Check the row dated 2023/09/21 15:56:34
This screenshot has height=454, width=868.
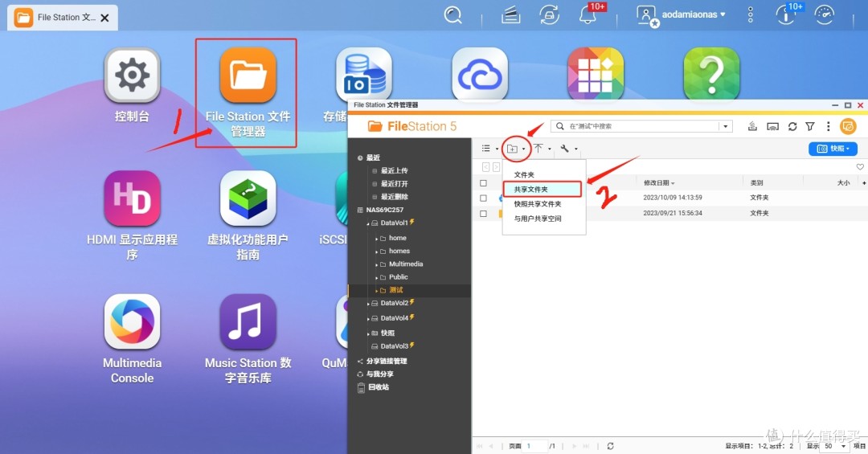point(483,213)
